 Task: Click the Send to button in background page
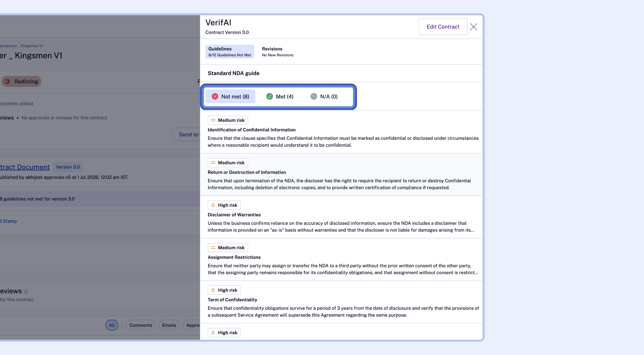point(186,134)
